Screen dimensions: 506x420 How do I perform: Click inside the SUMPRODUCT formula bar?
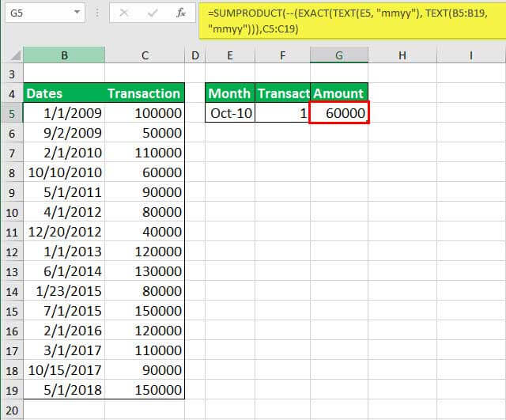(352, 21)
